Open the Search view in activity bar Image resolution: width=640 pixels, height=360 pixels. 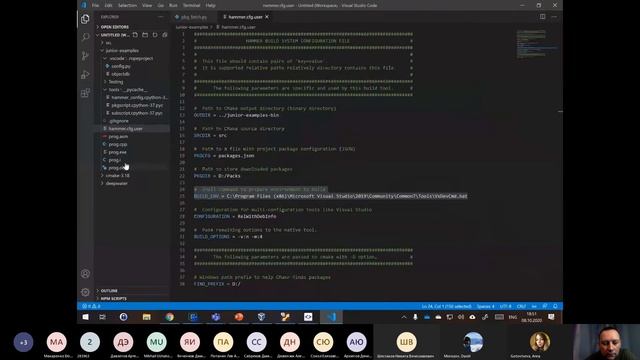[85, 37]
